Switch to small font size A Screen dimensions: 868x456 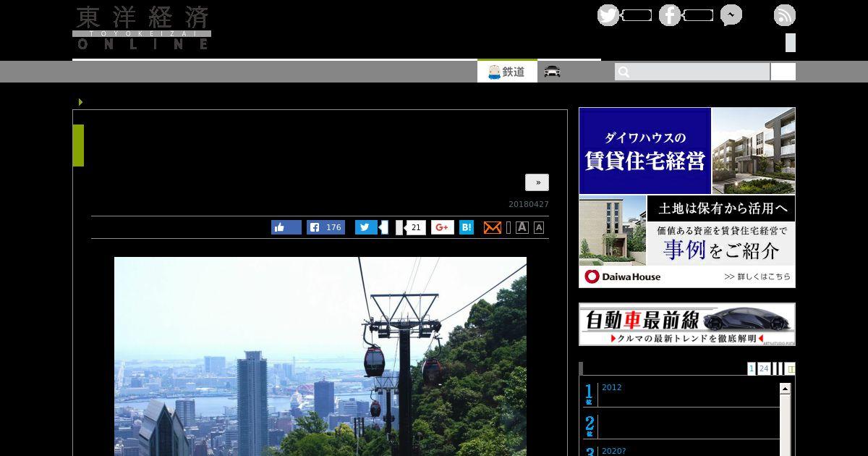tap(539, 228)
